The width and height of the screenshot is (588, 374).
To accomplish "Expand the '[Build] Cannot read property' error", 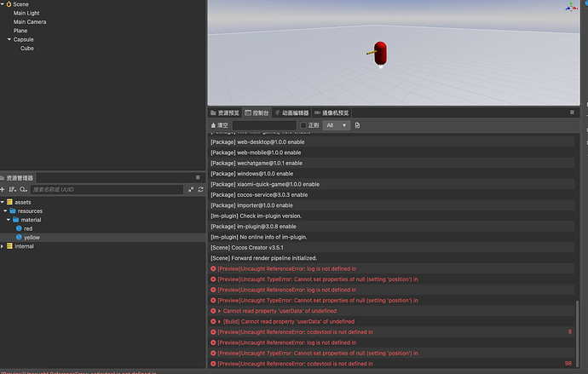I will pyautogui.click(x=220, y=321).
